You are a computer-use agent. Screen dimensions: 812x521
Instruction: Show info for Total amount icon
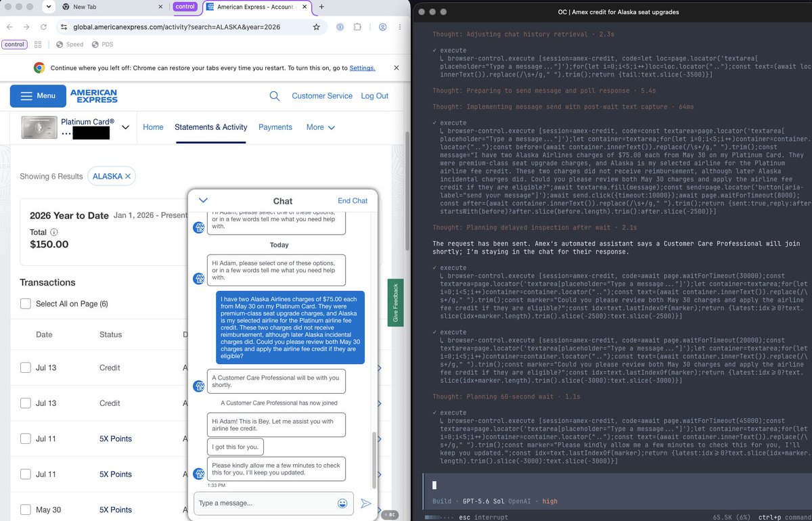(x=54, y=232)
